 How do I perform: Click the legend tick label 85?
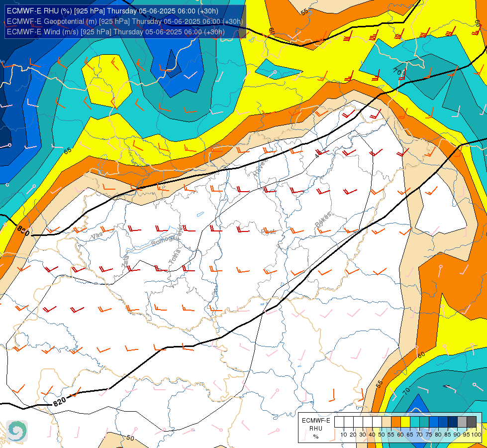click(448, 435)
